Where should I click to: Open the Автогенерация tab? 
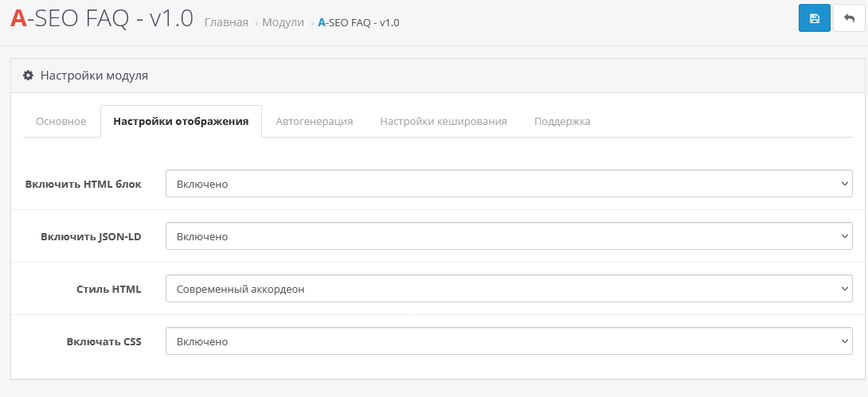pos(314,121)
